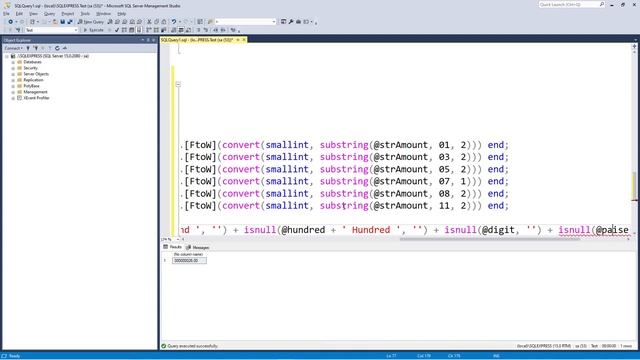Toggle Object Explorer auto-hide pin
The width and height of the screenshot is (640, 360).
148,40
